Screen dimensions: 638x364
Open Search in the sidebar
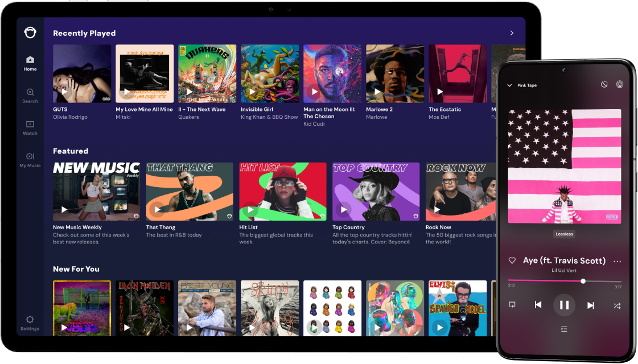(30, 96)
